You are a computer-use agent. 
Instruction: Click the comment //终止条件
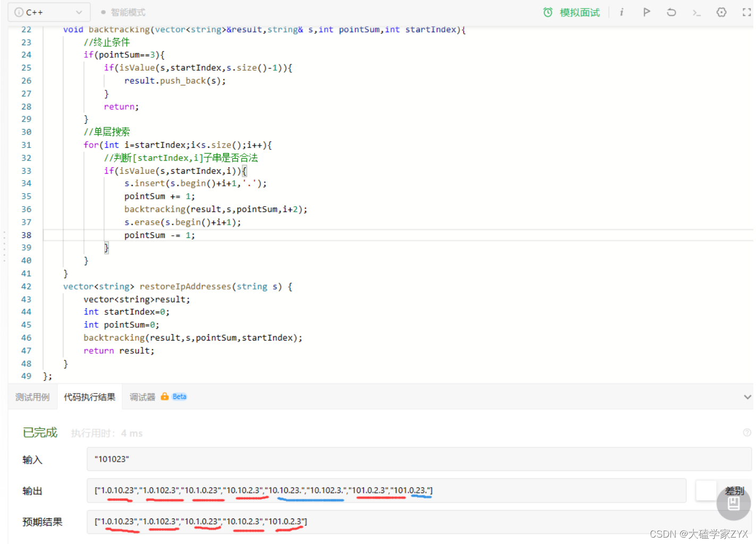tap(106, 42)
